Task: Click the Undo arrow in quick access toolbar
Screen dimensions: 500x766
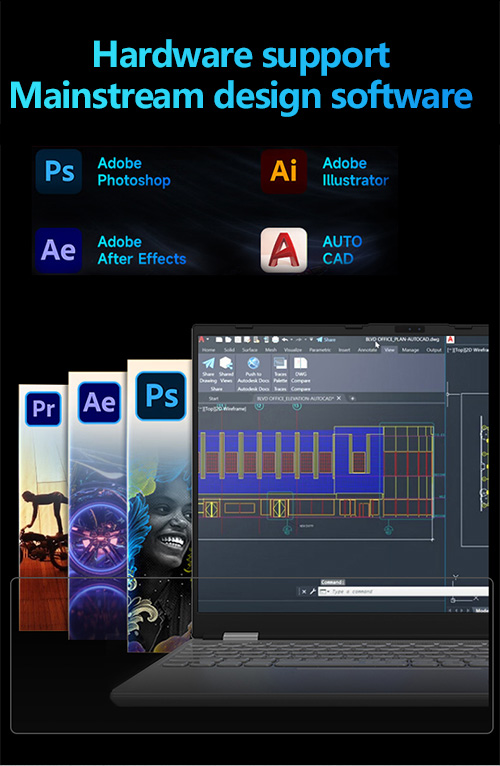Action: coord(284,339)
